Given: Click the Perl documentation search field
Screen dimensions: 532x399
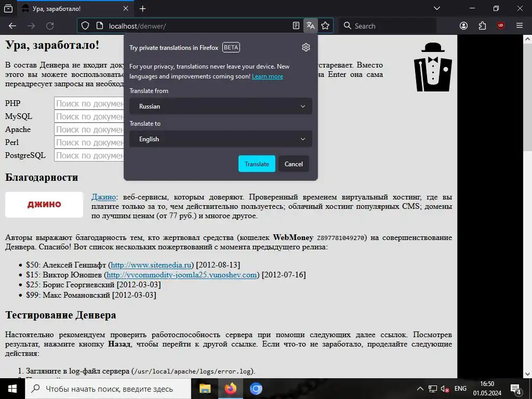Looking at the screenshot, I should tap(89, 142).
